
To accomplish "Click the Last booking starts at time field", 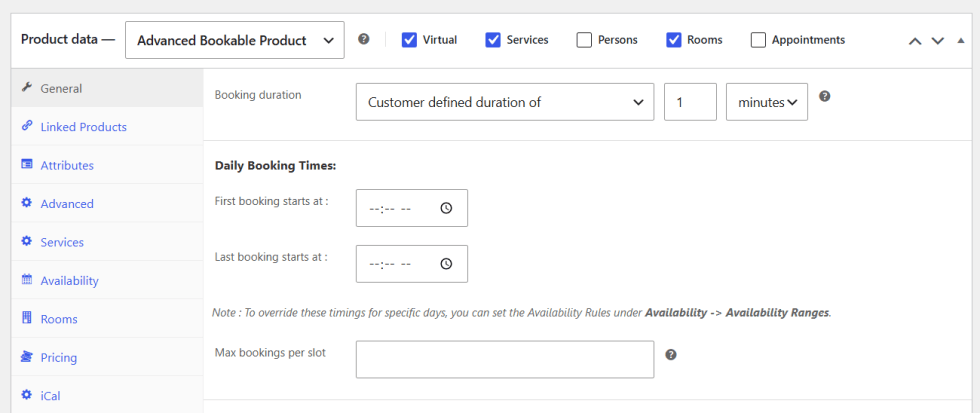I will [x=412, y=264].
